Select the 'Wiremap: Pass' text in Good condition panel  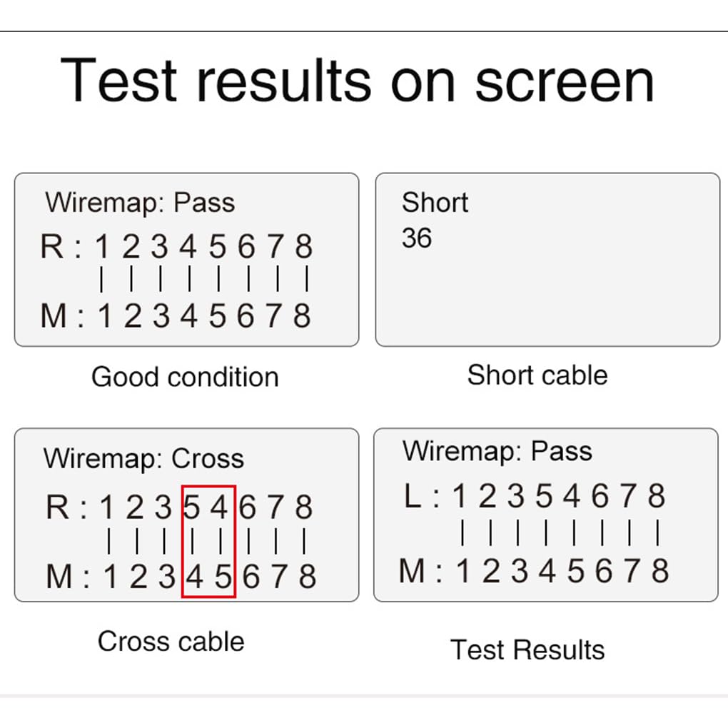(140, 203)
